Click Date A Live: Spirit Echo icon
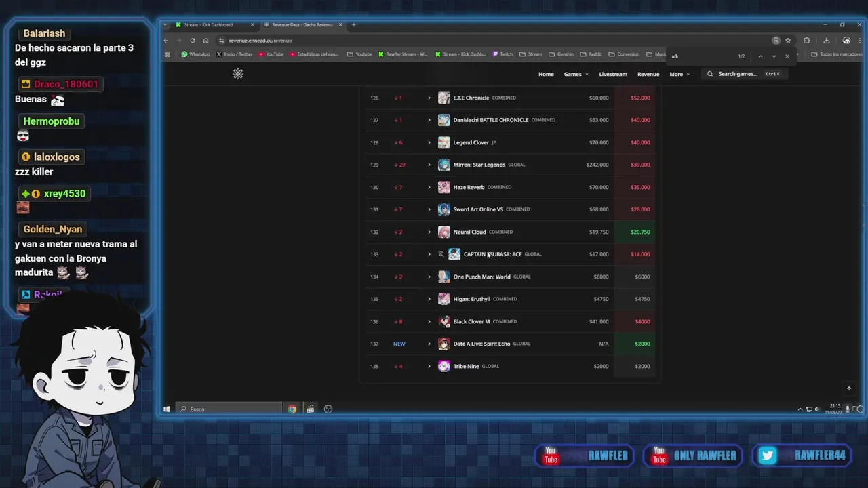Screen dimensions: 868x488 point(444,344)
